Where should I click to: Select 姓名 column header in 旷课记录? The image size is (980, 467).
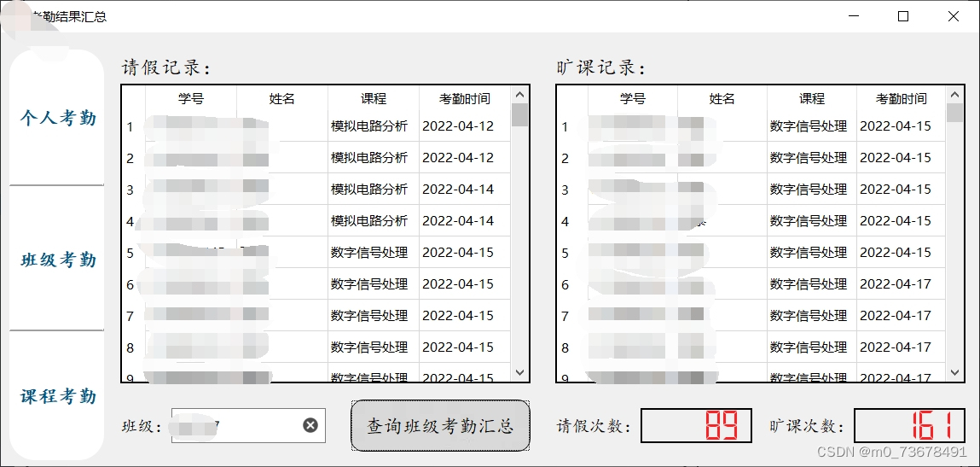click(x=722, y=98)
